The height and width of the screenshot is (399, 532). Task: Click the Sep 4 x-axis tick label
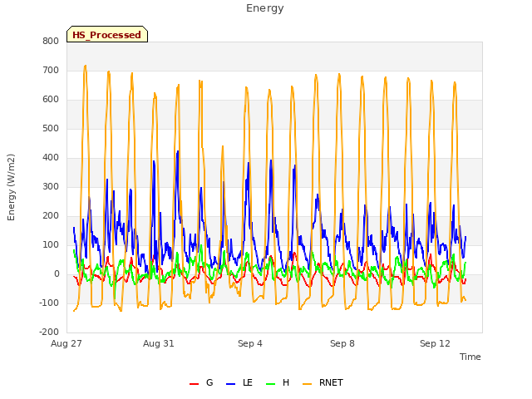[x=250, y=343]
